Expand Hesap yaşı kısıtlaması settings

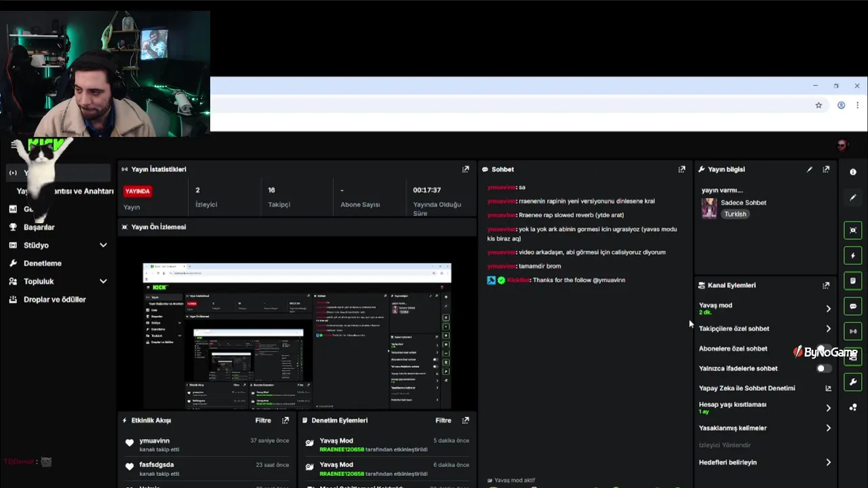tap(828, 408)
